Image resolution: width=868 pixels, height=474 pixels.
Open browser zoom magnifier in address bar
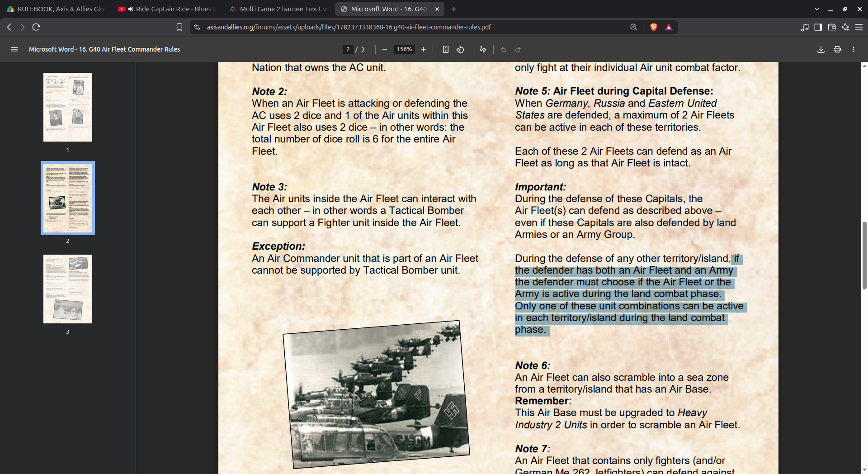[x=634, y=27]
